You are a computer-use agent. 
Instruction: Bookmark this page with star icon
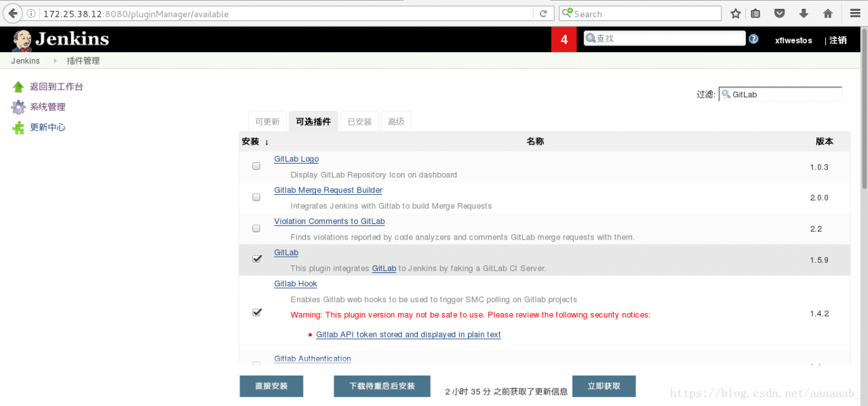[x=736, y=14]
